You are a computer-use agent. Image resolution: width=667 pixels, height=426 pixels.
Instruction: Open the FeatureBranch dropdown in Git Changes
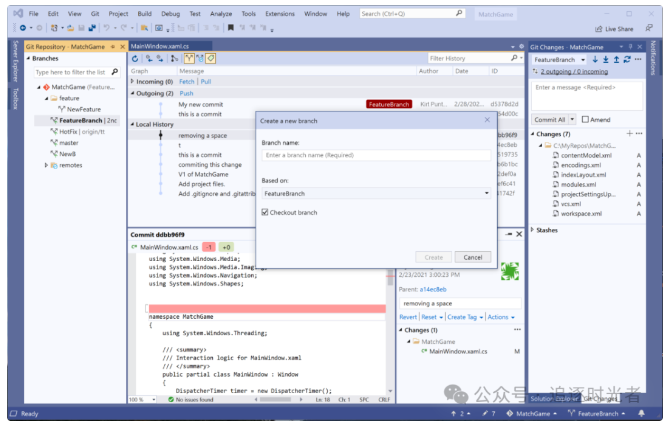click(x=583, y=60)
